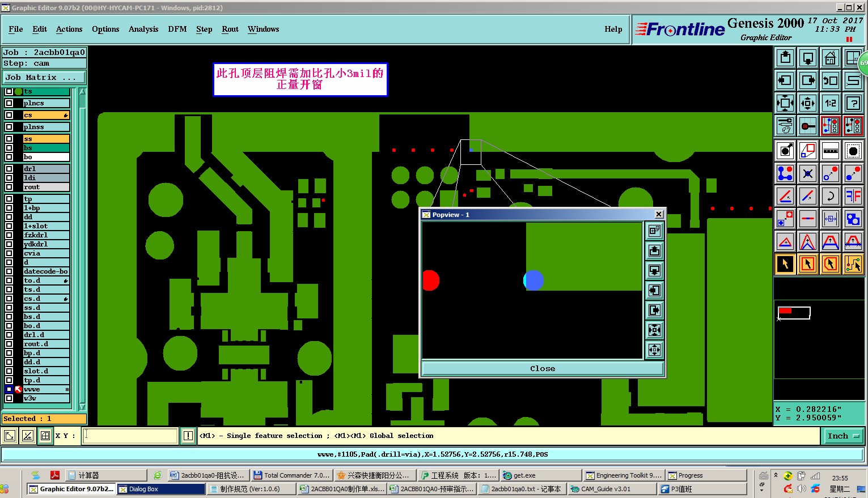
Task: Select the black arrow single-selection tool
Action: (x=785, y=263)
